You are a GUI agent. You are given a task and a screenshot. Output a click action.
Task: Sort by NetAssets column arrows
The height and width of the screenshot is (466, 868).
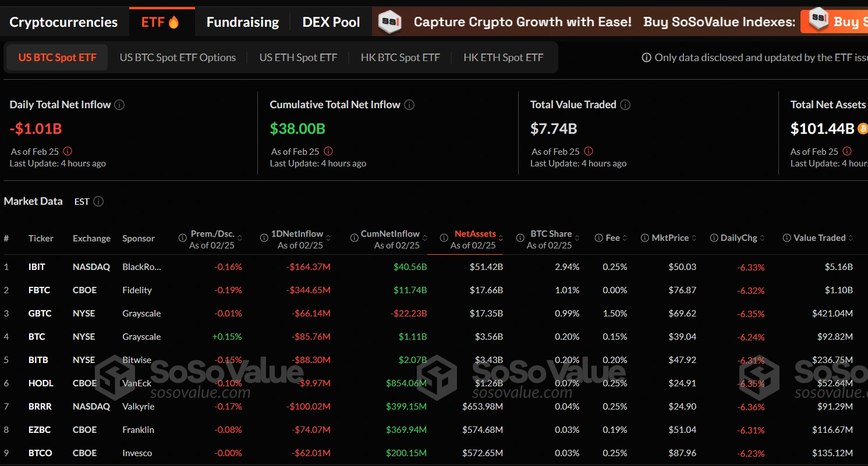pyautogui.click(x=501, y=238)
